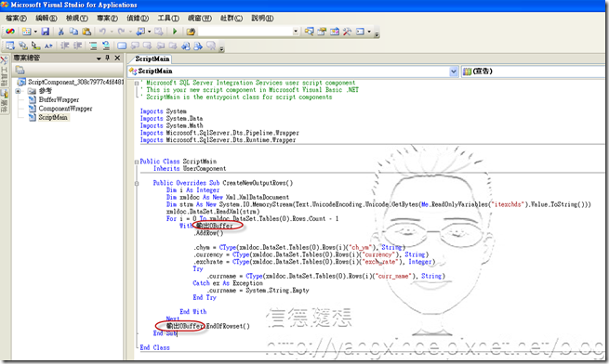Expand the 參考 references tree node

18,91
